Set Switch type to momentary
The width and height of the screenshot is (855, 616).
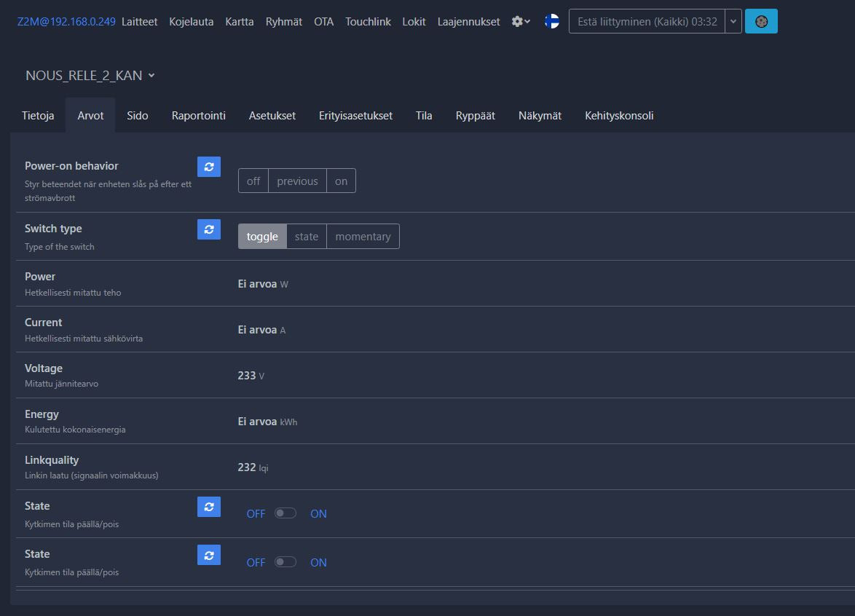click(x=363, y=237)
